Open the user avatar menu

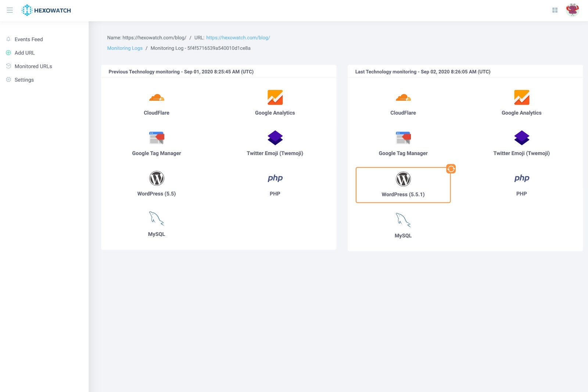(x=572, y=10)
